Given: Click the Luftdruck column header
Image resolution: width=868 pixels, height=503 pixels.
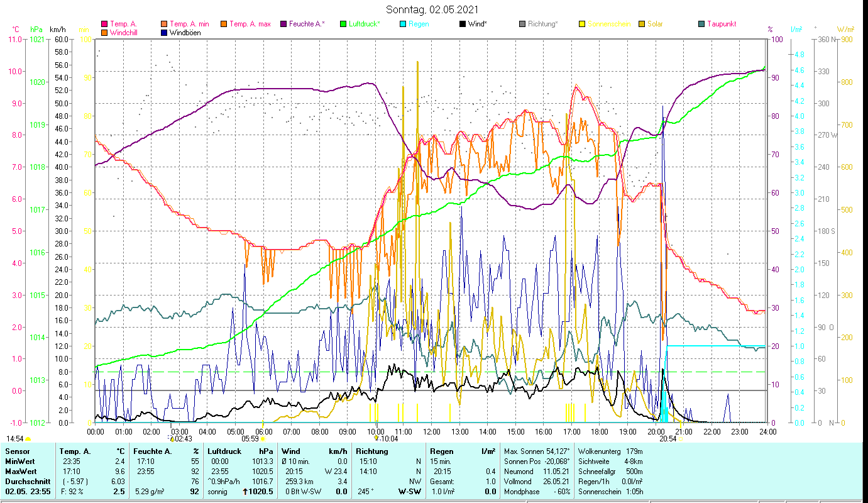Looking at the screenshot, I should [x=225, y=451].
